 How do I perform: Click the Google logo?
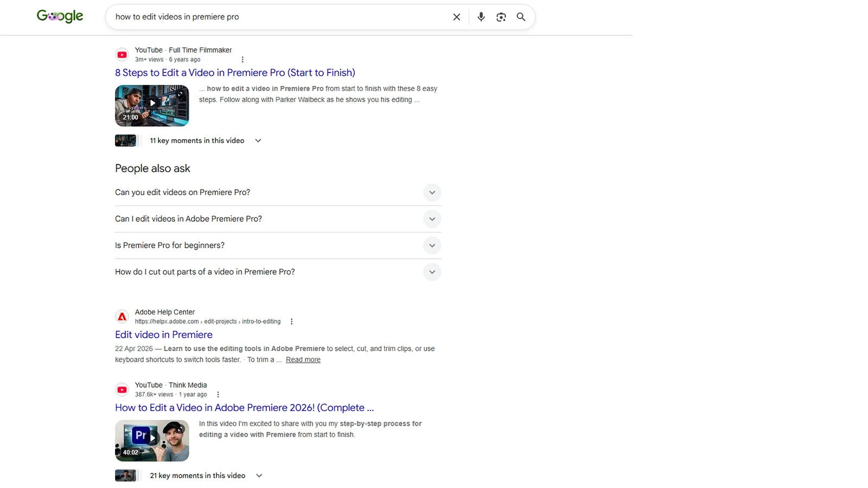(60, 16)
